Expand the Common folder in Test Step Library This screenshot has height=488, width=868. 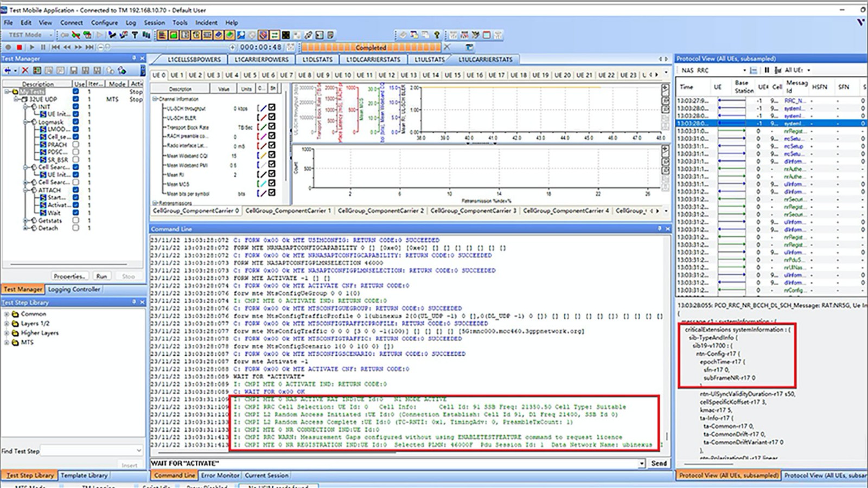point(7,314)
